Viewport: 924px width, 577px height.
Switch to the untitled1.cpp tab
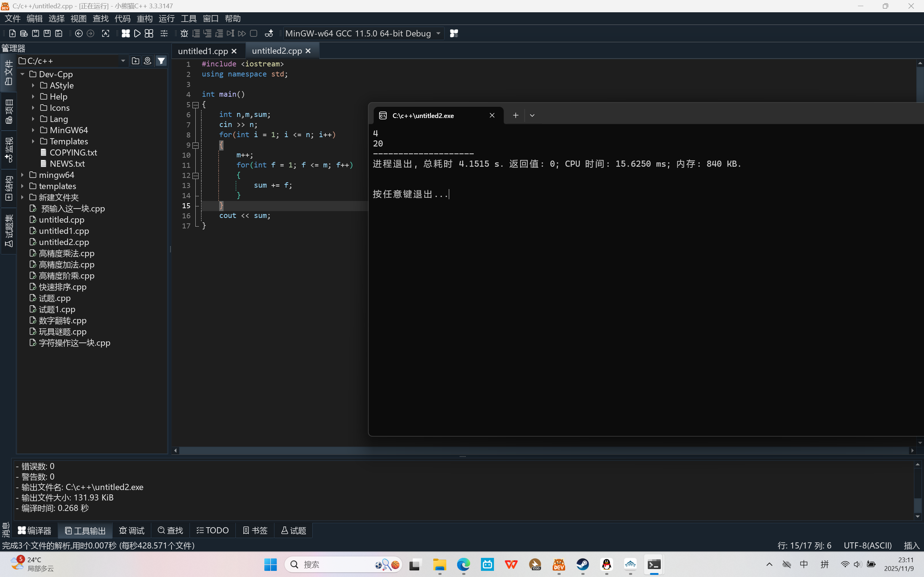coord(203,51)
